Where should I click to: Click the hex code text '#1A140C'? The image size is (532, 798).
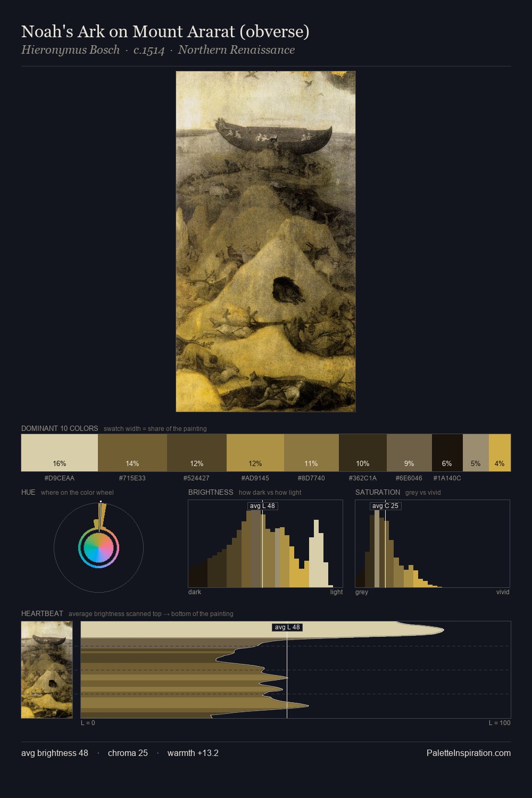(x=447, y=478)
